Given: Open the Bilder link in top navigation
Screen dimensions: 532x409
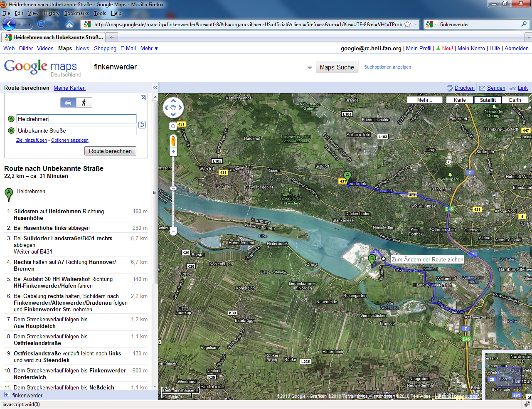Looking at the screenshot, I should coord(26,48).
